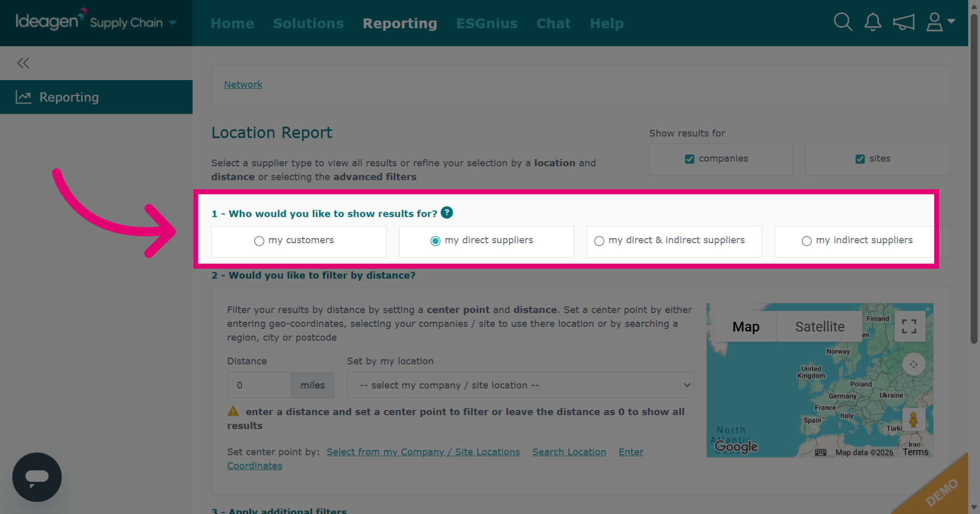Open the Chat menu
Image resolution: width=980 pixels, height=514 pixels.
click(x=554, y=23)
